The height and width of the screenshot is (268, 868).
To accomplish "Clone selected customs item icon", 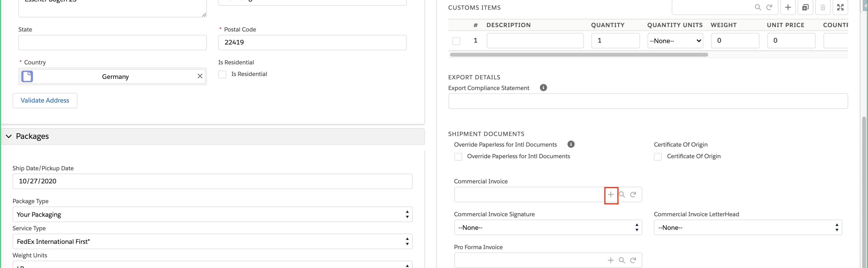I will [x=805, y=7].
